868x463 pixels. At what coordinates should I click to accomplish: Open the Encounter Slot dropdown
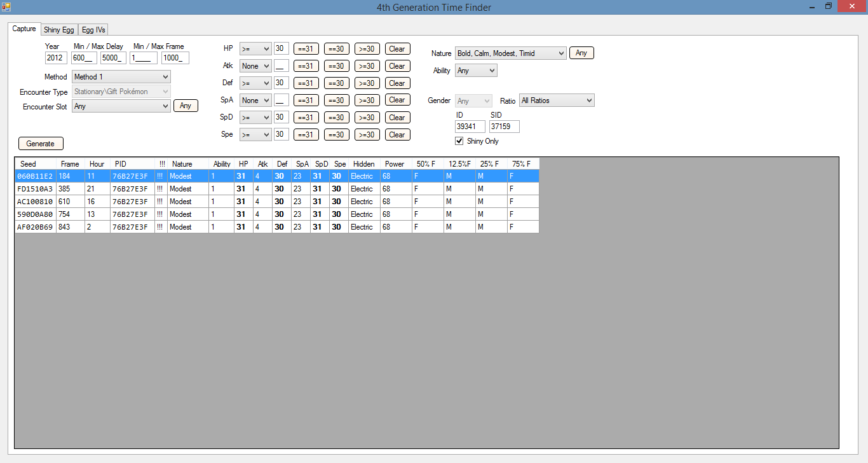click(x=121, y=106)
